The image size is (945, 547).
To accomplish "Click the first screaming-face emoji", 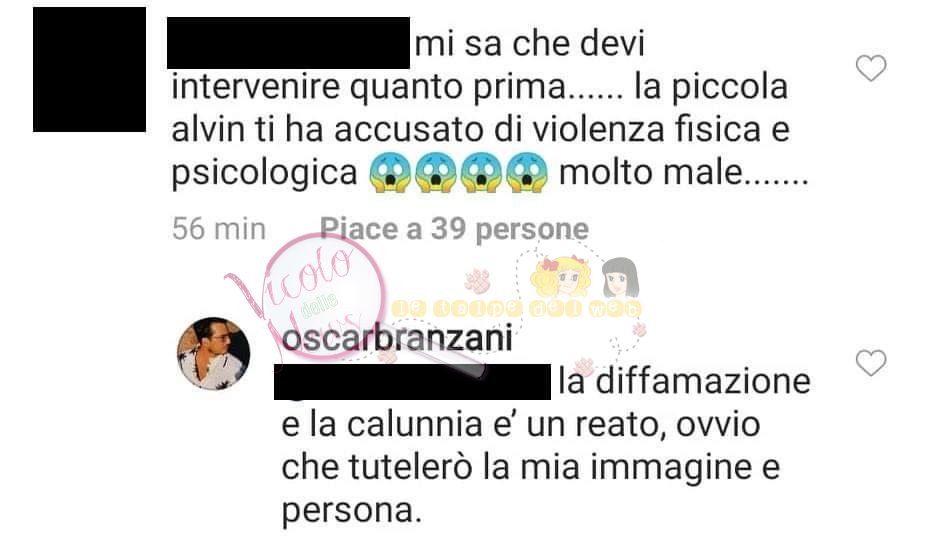I will [391, 173].
